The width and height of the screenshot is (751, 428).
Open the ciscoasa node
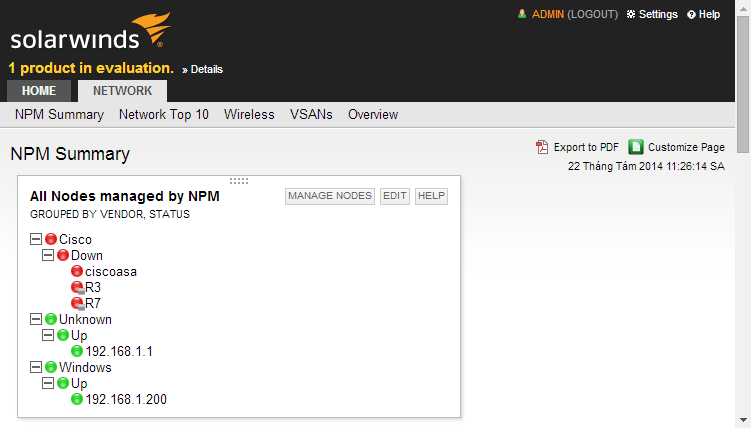pyautogui.click(x=111, y=271)
